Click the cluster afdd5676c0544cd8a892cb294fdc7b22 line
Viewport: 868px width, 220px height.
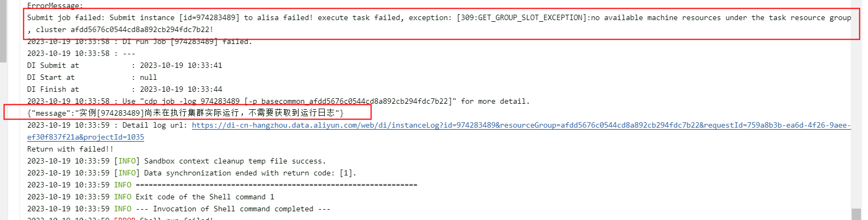[120, 30]
